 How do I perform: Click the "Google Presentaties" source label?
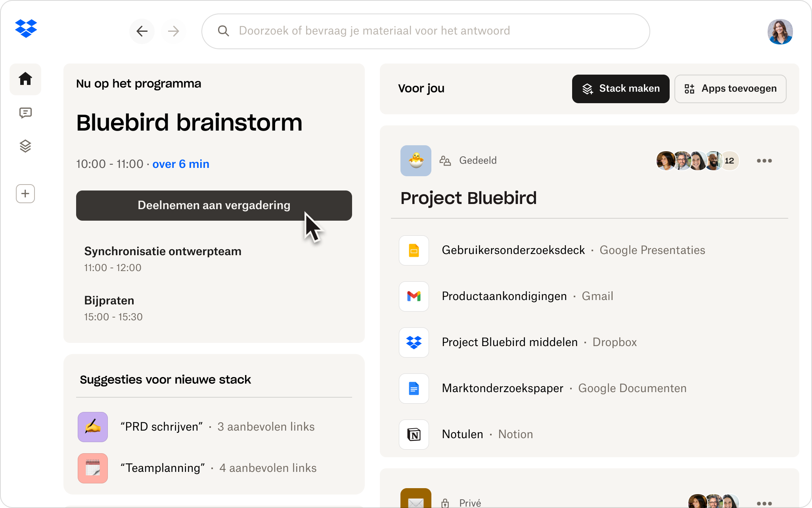pyautogui.click(x=652, y=250)
